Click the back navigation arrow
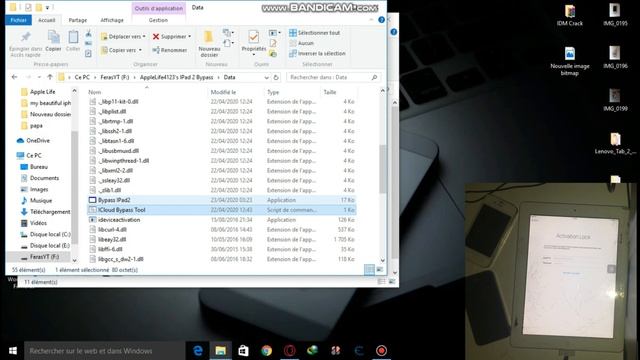The width and height of the screenshot is (640, 360). coord(14,77)
